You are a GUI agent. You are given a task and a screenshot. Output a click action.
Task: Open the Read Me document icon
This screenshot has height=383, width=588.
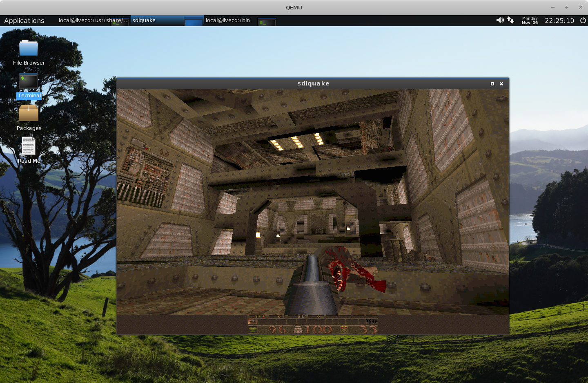(29, 150)
